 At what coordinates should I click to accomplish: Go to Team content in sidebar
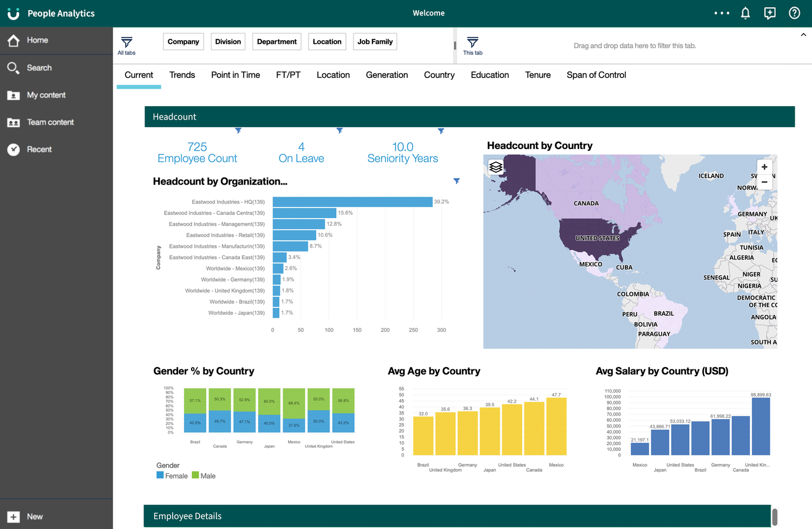(50, 122)
